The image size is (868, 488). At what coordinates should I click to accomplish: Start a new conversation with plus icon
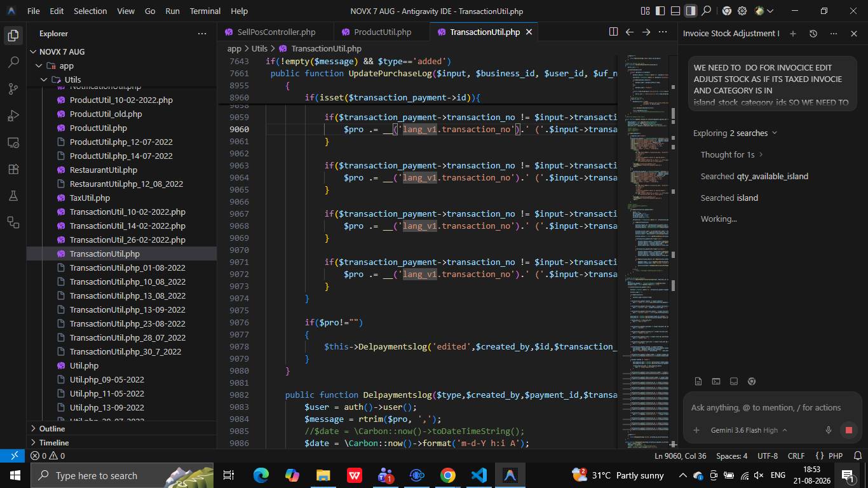pyautogui.click(x=792, y=33)
